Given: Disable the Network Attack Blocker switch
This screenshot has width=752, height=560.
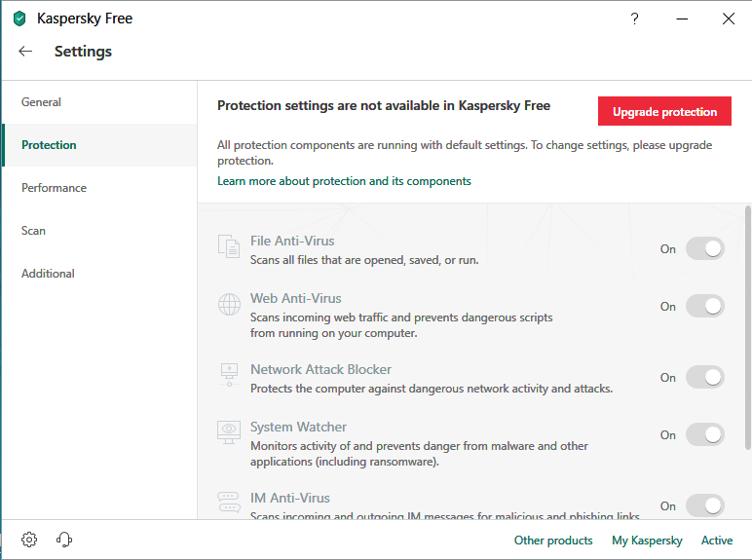Looking at the screenshot, I should click(x=705, y=377).
